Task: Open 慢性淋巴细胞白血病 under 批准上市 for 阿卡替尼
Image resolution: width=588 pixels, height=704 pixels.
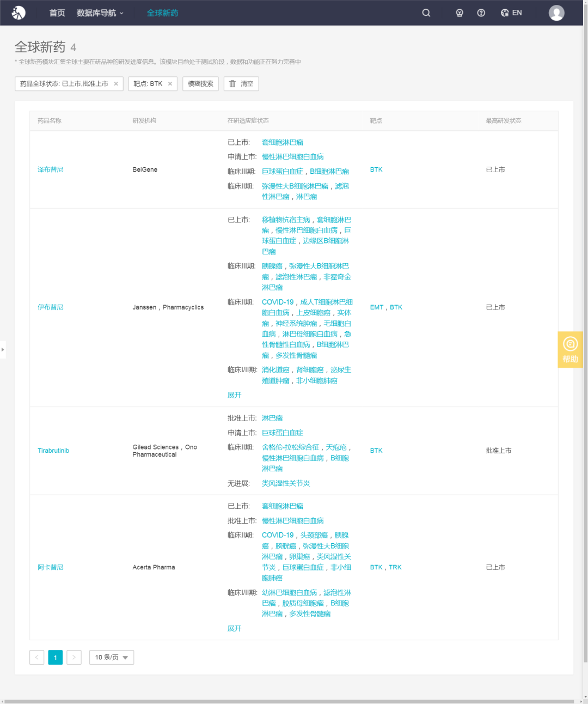Action: point(293,521)
